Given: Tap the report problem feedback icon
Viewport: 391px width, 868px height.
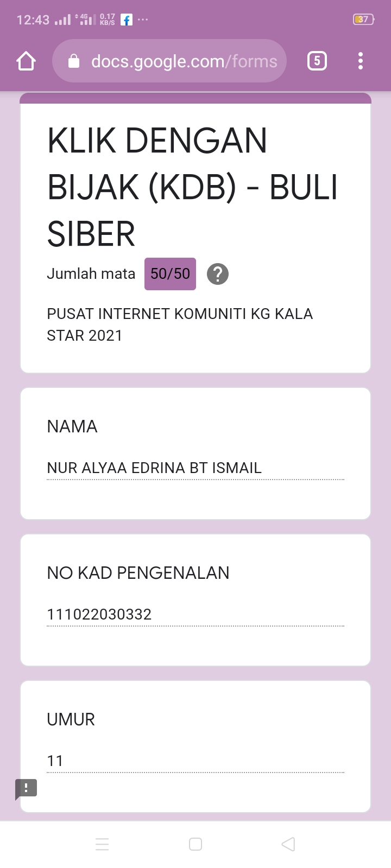Looking at the screenshot, I should (26, 788).
